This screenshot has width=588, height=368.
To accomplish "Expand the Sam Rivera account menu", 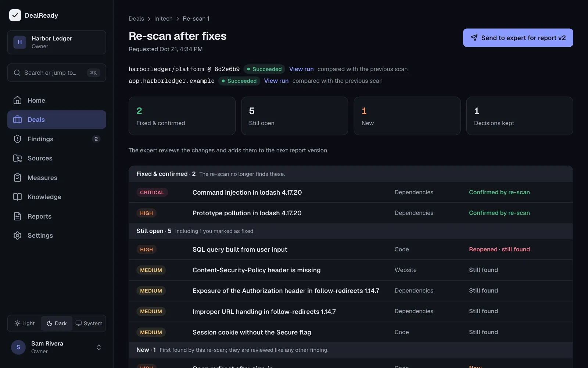I will tap(57, 347).
